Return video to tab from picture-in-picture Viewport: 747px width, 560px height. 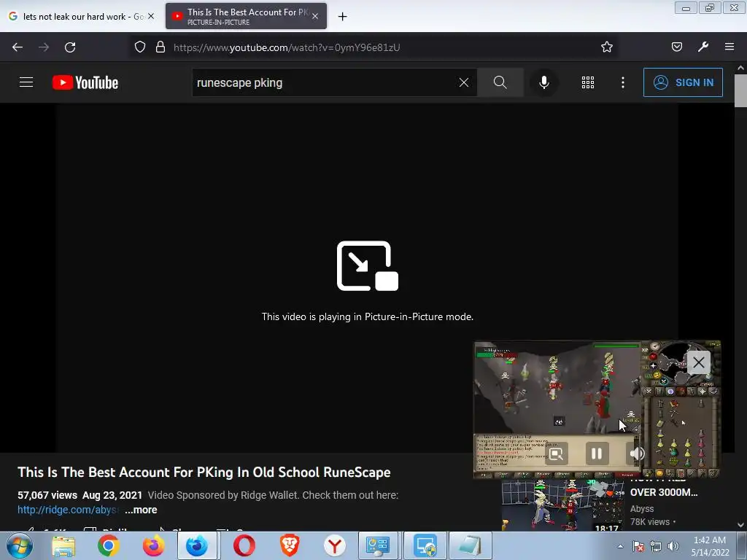(556, 454)
